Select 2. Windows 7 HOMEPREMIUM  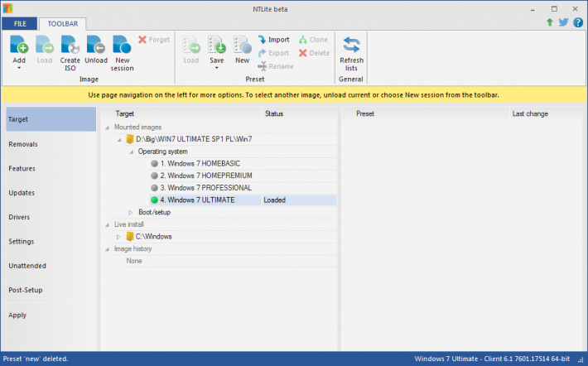coord(206,176)
